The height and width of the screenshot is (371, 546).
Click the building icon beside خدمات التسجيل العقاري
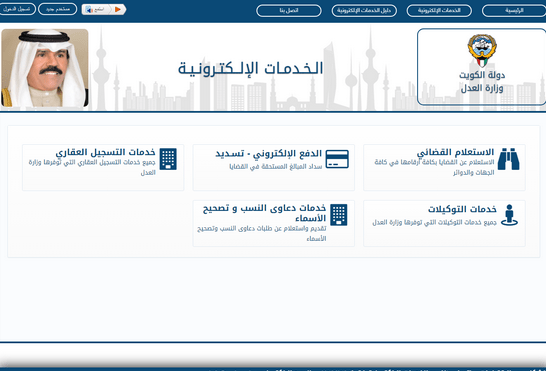[168, 159]
